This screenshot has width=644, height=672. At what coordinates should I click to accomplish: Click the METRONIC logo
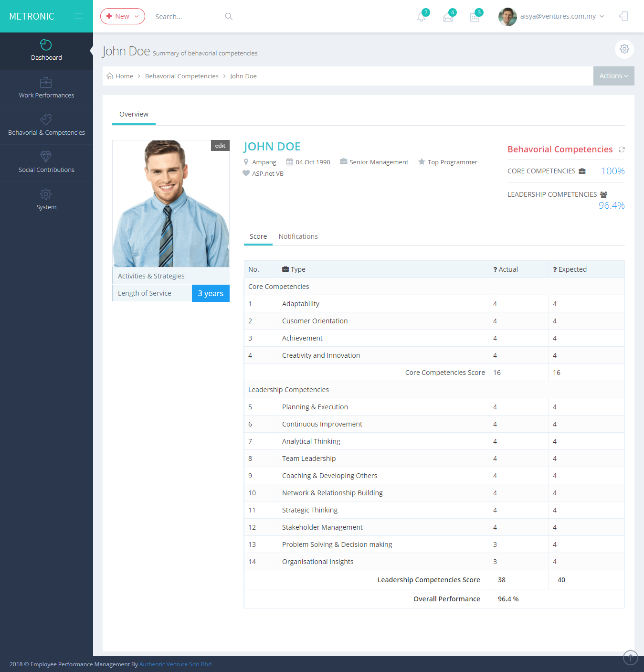[32, 16]
